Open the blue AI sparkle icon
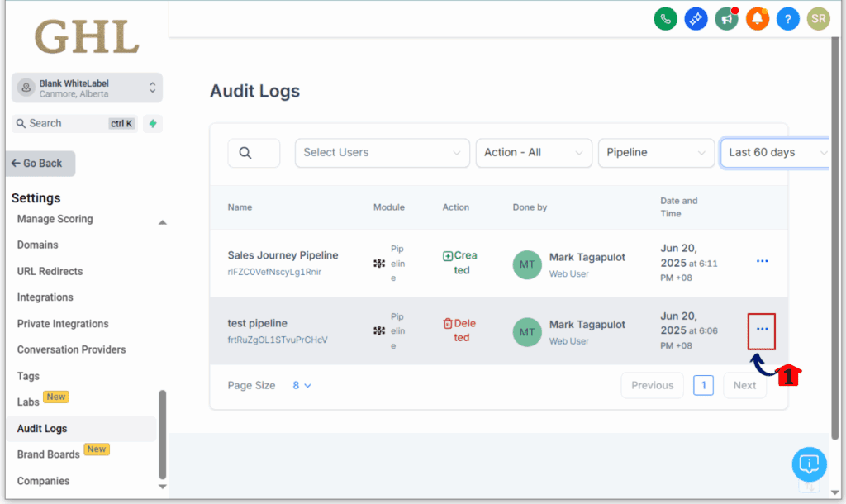The height and width of the screenshot is (504, 846). tap(696, 18)
